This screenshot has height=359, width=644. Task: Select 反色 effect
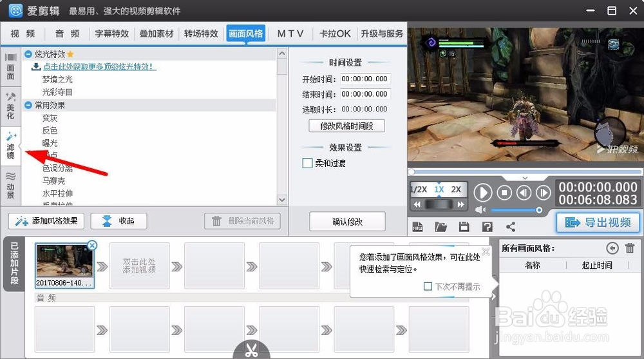pyautogui.click(x=50, y=131)
